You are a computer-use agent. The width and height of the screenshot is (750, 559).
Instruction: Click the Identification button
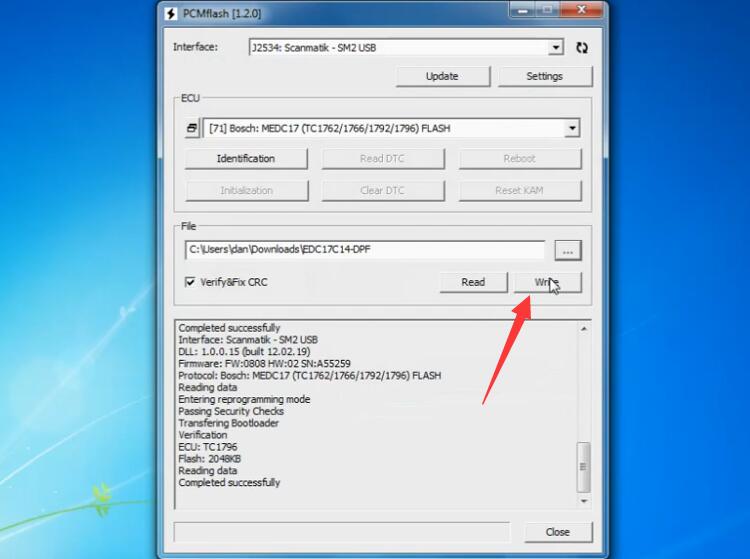[246, 159]
